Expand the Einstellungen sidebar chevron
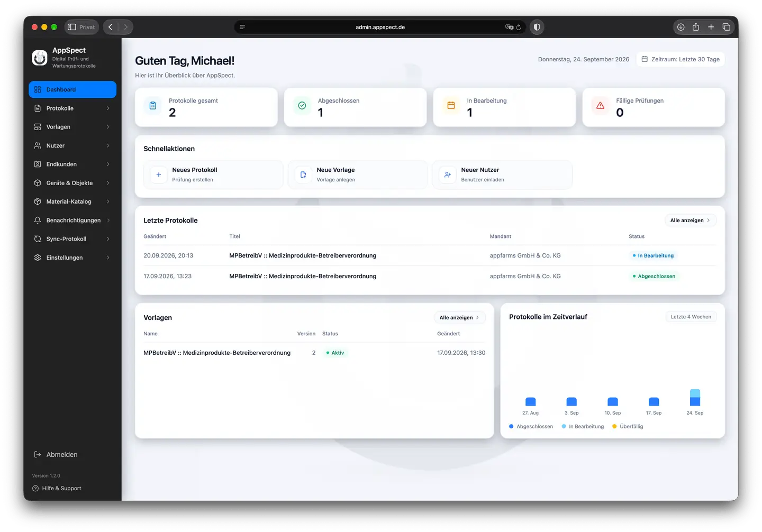The height and width of the screenshot is (532, 762). 108,258
